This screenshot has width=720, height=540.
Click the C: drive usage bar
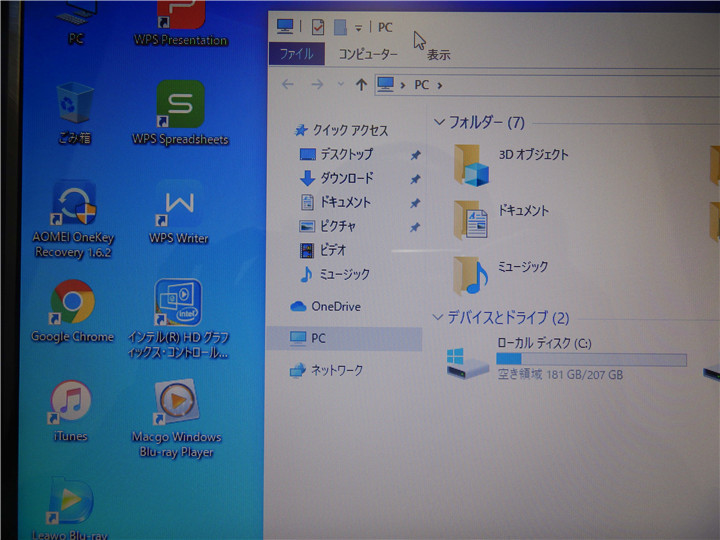click(591, 360)
